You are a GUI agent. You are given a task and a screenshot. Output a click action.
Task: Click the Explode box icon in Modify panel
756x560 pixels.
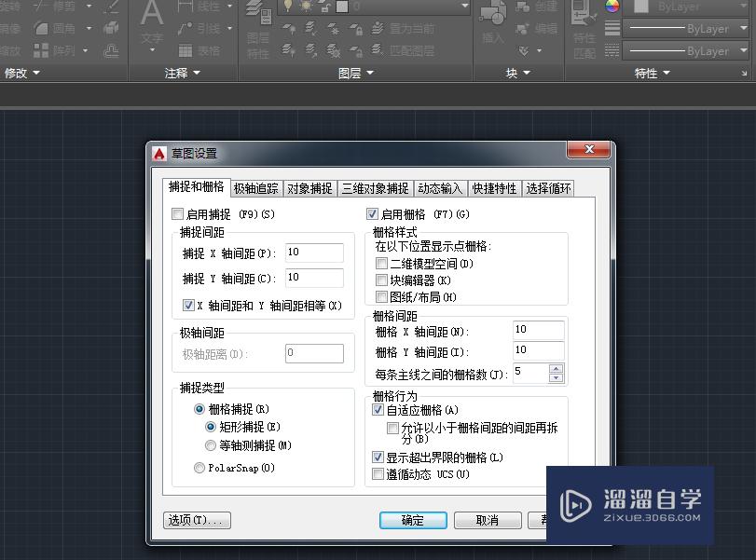click(x=111, y=28)
